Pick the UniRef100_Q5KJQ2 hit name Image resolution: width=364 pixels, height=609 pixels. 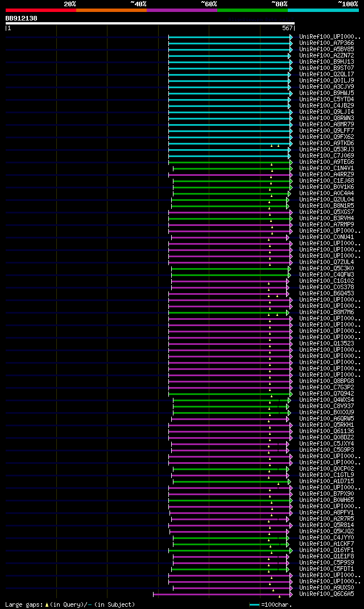click(x=326, y=532)
